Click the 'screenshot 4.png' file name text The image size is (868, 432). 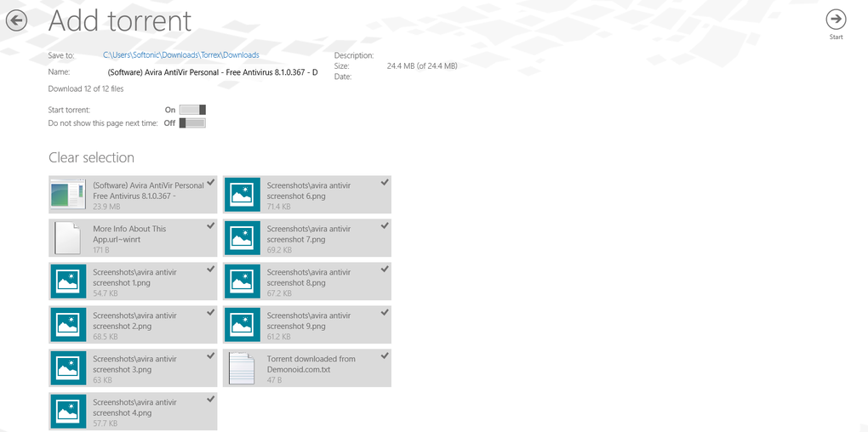tap(135, 407)
